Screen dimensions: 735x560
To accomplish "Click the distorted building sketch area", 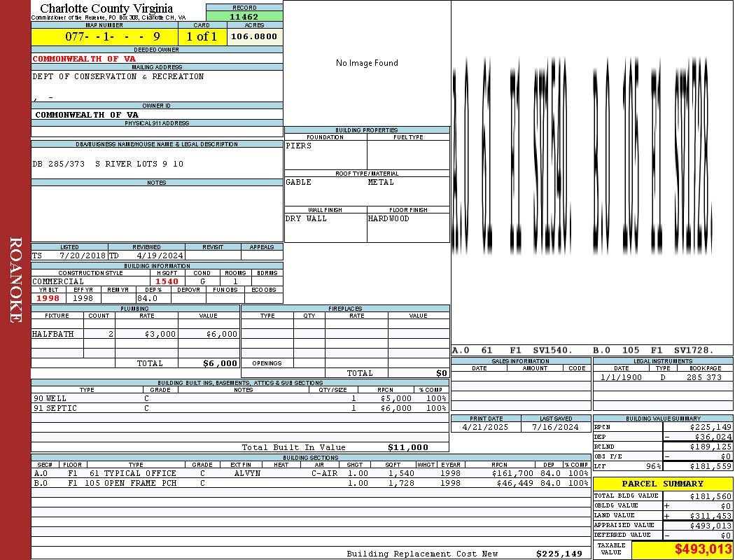I will (582, 156).
